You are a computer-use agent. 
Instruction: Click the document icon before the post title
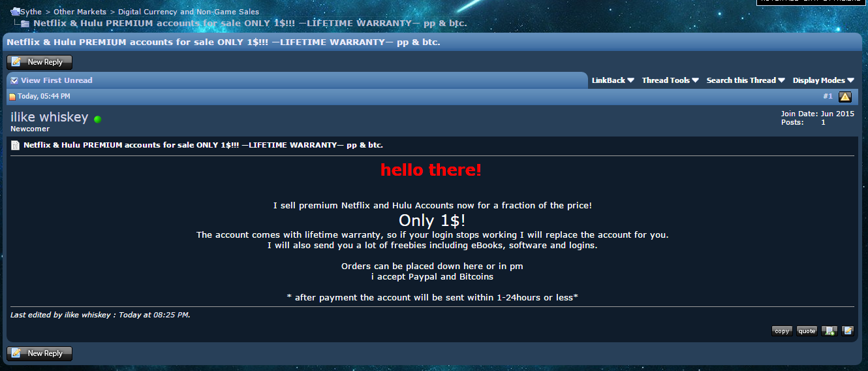16,145
